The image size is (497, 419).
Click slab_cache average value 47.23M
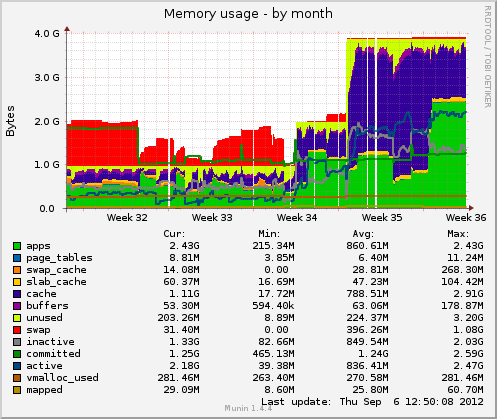[370, 282]
